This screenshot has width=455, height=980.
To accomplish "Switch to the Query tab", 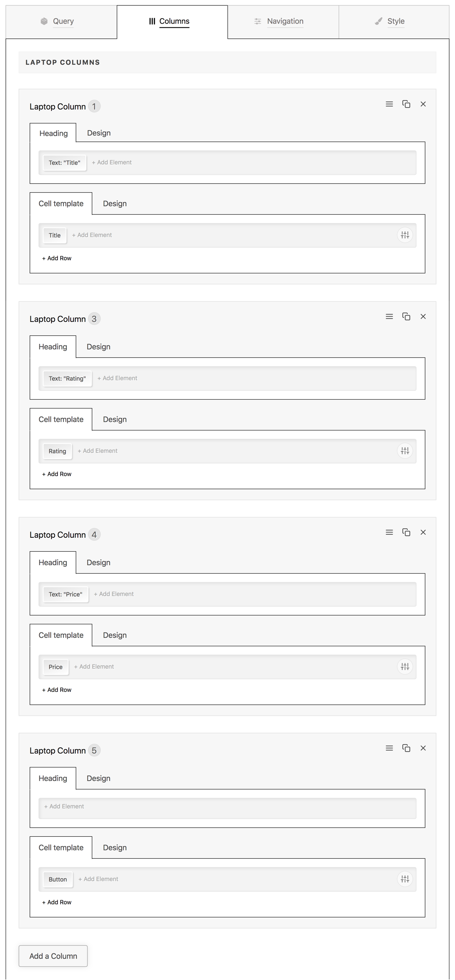I will [58, 21].
